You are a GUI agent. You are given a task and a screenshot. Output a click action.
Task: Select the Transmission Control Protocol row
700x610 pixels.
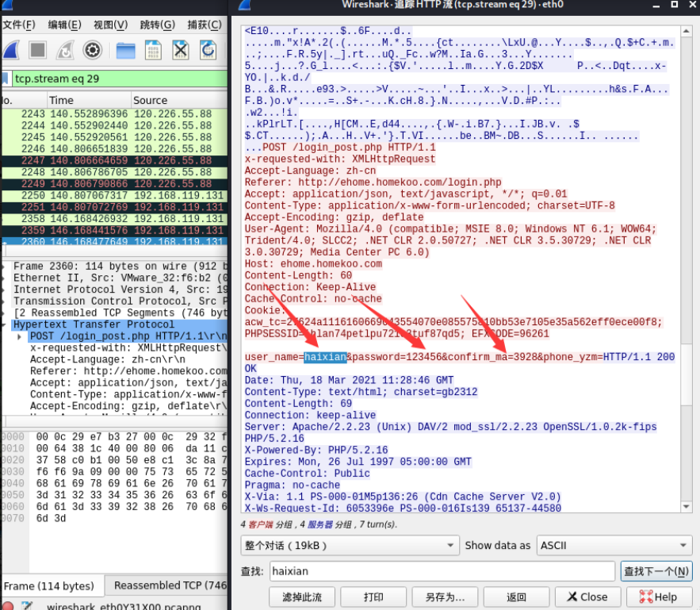pyautogui.click(x=115, y=301)
